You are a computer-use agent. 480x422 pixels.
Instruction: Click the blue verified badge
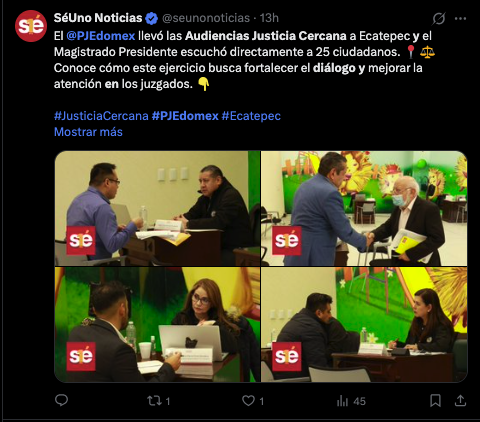coord(152,18)
